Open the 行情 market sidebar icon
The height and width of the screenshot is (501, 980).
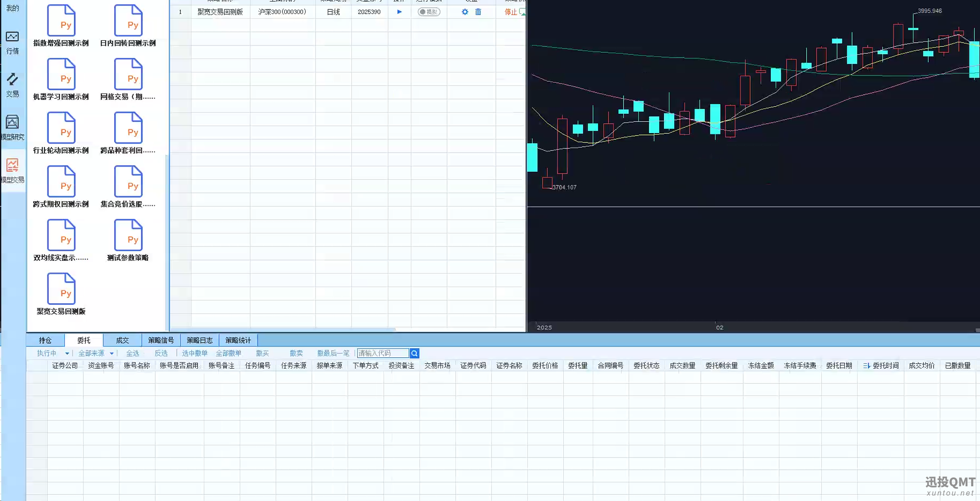pos(12,43)
